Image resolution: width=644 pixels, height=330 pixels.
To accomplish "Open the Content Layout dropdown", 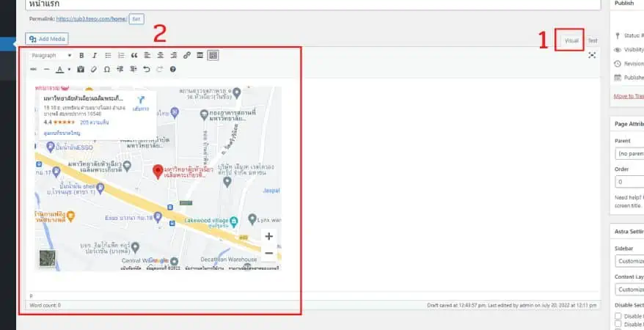I will point(629,290).
